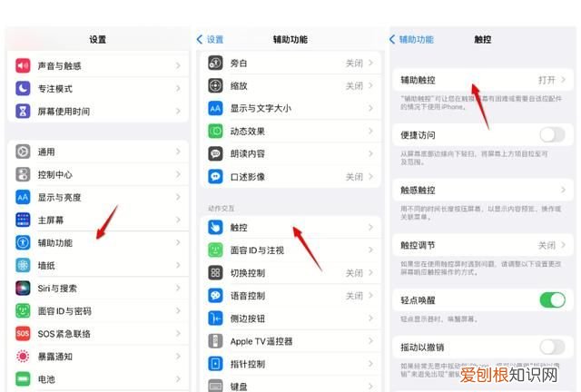Tap the chevron on 通用 row

(x=178, y=152)
